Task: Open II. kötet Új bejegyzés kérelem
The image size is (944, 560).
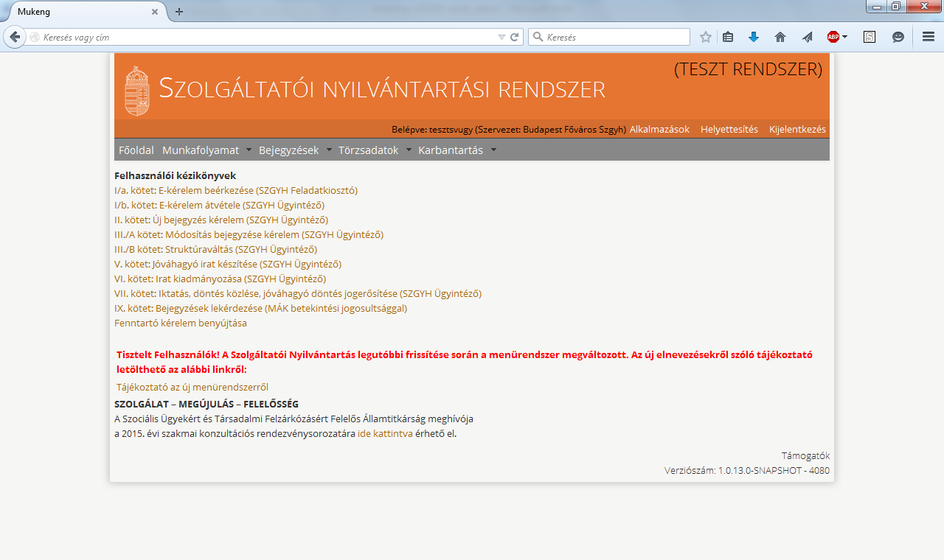Action: point(221,220)
